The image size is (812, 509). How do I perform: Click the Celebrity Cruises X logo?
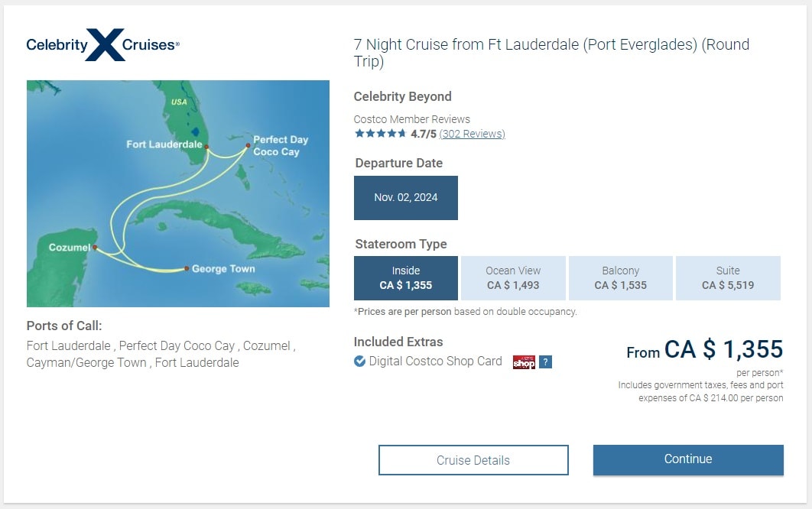click(x=103, y=45)
